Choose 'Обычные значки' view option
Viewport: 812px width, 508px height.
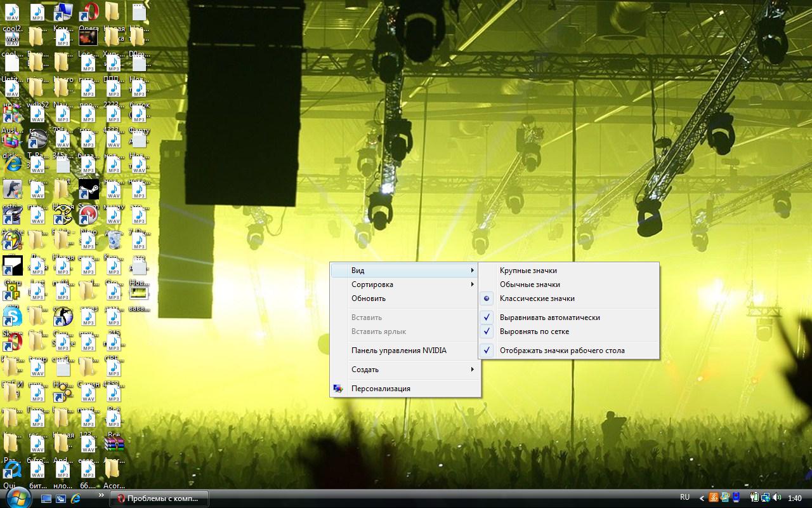coord(568,284)
